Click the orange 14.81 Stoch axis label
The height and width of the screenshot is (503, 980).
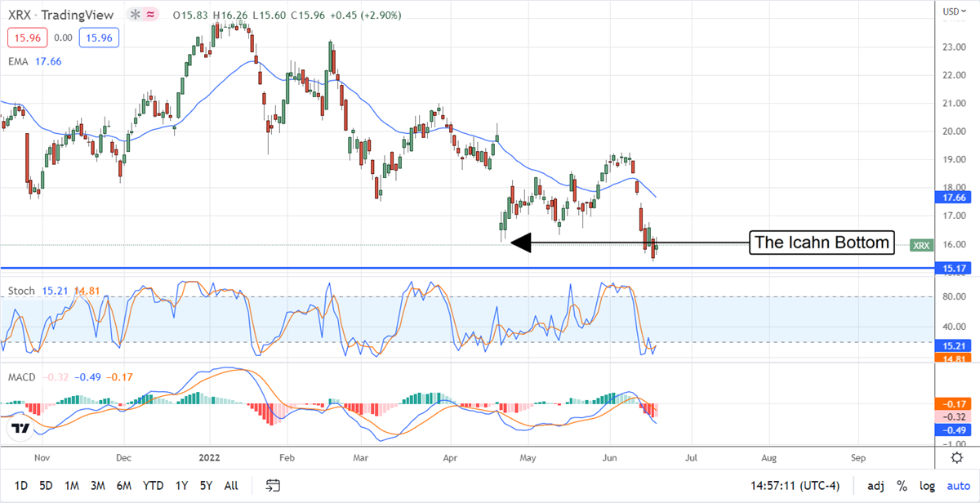[x=953, y=358]
